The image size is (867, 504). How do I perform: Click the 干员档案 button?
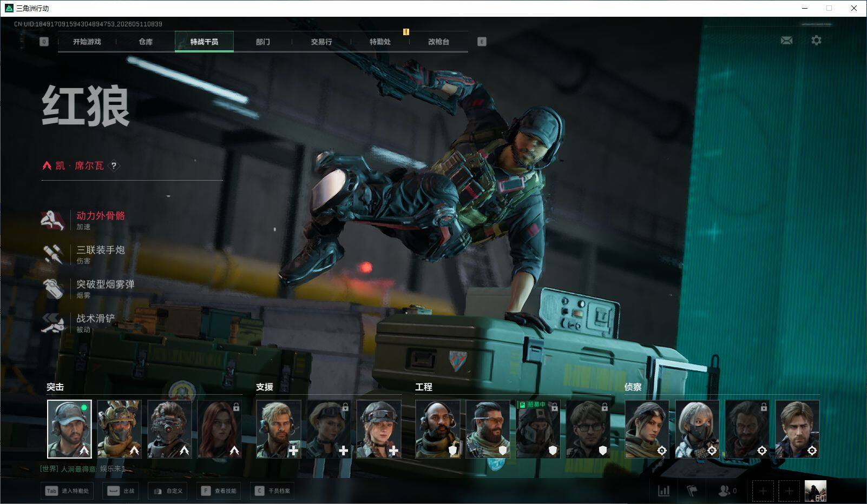[273, 491]
